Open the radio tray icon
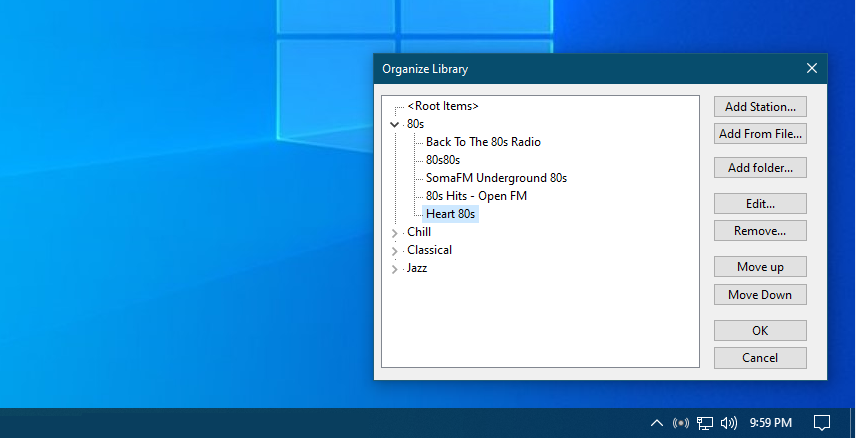The height and width of the screenshot is (438, 856). tap(681, 423)
